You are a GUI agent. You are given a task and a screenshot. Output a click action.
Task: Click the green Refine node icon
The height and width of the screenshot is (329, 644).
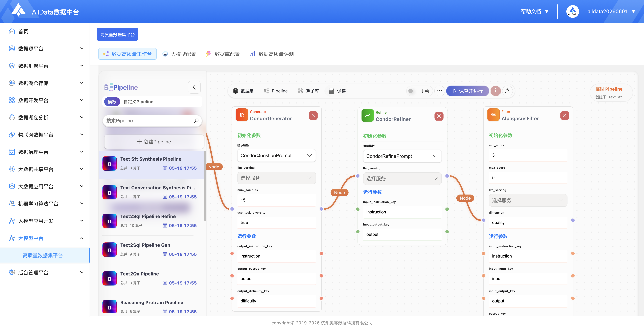click(x=368, y=116)
